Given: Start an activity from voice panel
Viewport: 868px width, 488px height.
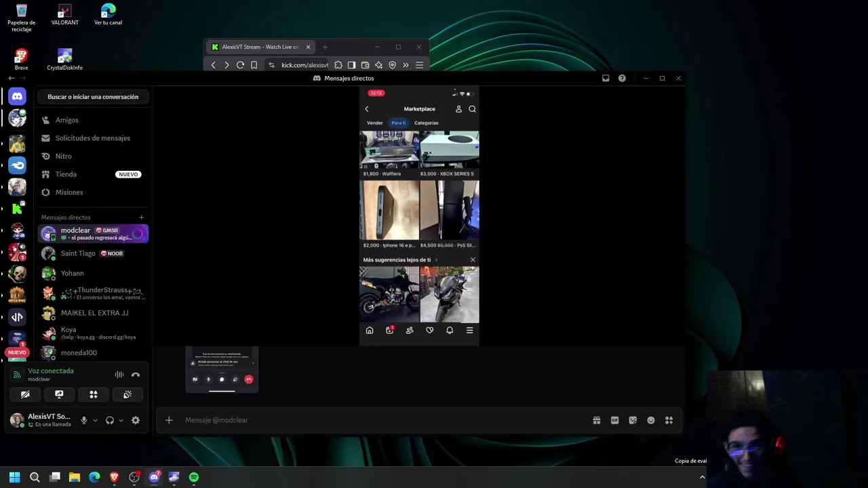Looking at the screenshot, I should point(94,394).
